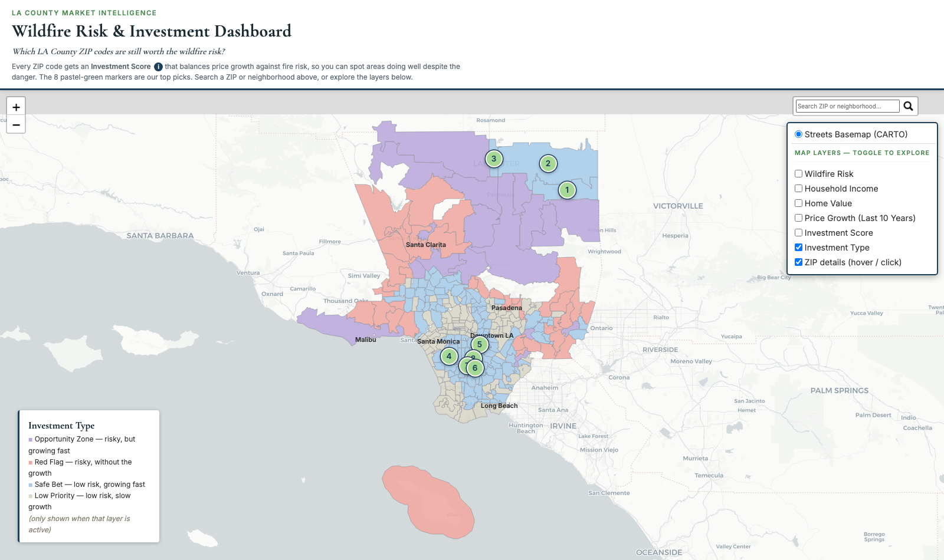Click the Ontario map label
944x560 pixels.
point(601,328)
